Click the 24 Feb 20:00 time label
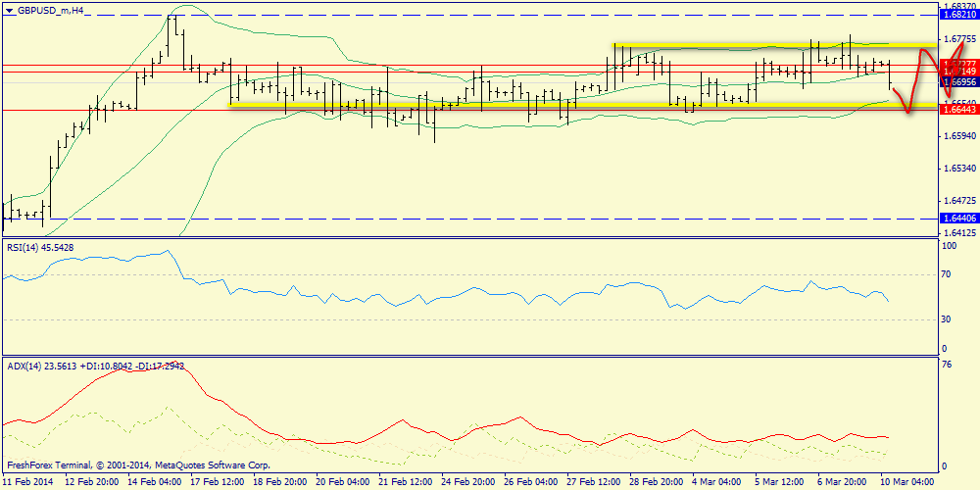The image size is (980, 490). pyautogui.click(x=466, y=482)
